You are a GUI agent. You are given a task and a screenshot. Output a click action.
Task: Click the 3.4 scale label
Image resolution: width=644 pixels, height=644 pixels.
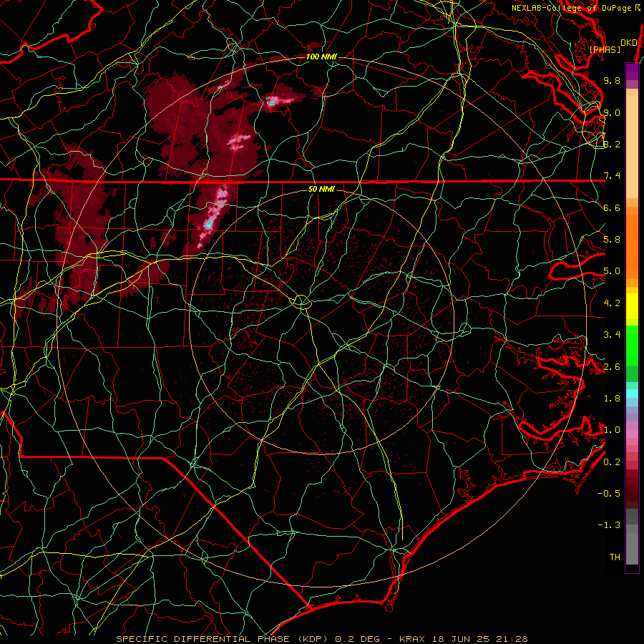point(612,335)
